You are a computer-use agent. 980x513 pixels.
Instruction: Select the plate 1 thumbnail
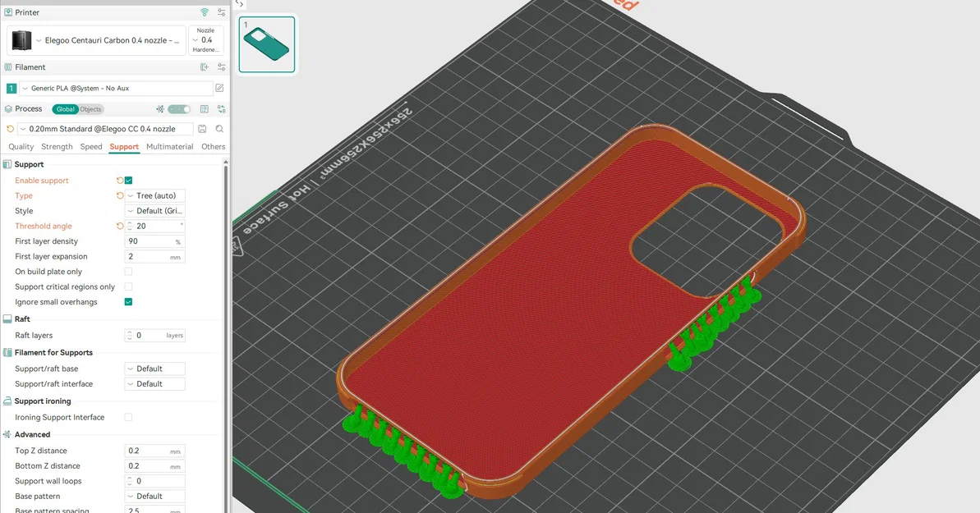pyautogui.click(x=267, y=44)
